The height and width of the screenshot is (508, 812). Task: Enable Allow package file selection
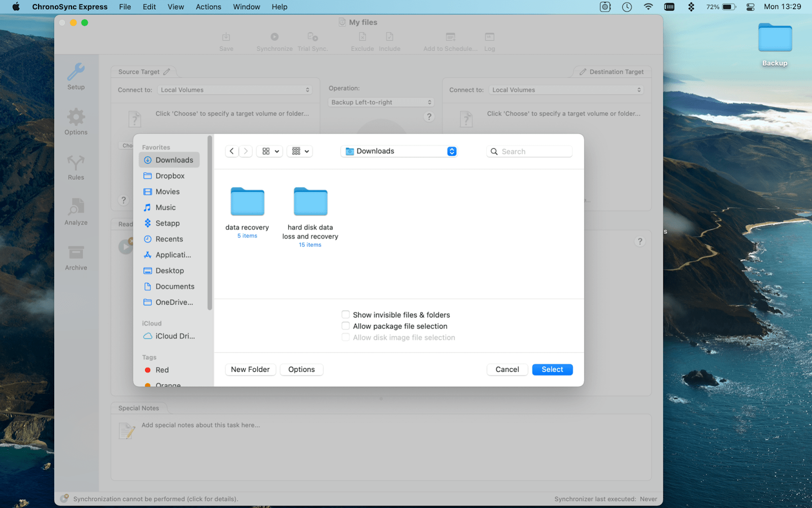coord(346,326)
